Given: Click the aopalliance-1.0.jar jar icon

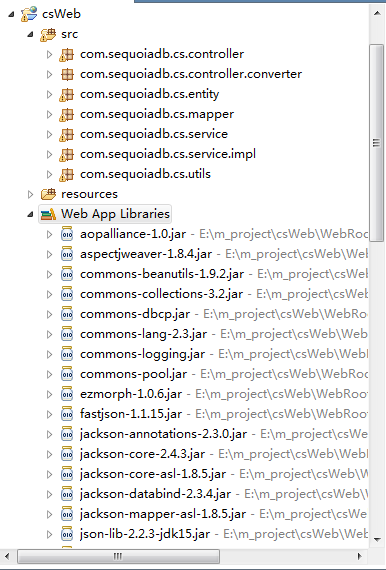Looking at the screenshot, I should [x=67, y=234].
